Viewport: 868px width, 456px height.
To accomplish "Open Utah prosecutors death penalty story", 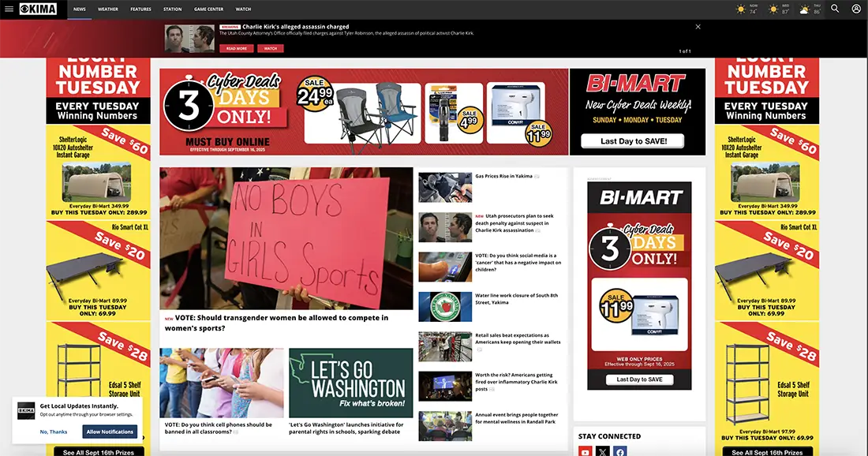I will click(514, 223).
